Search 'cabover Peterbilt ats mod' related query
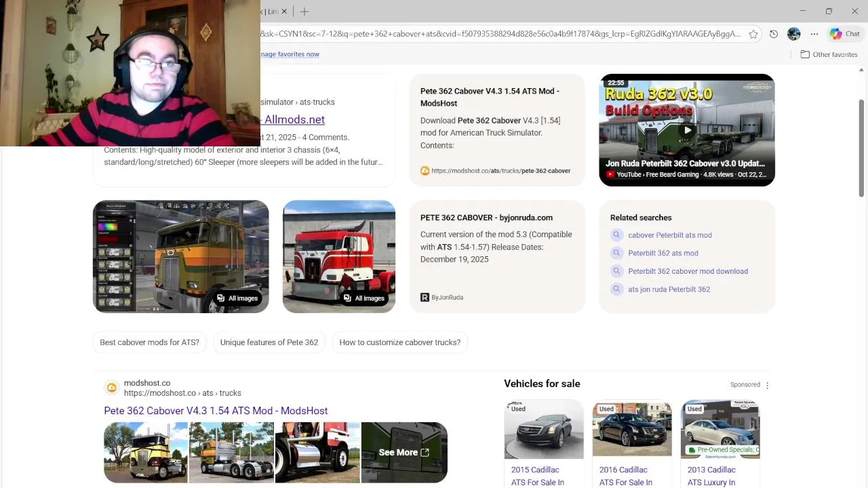 [670, 235]
